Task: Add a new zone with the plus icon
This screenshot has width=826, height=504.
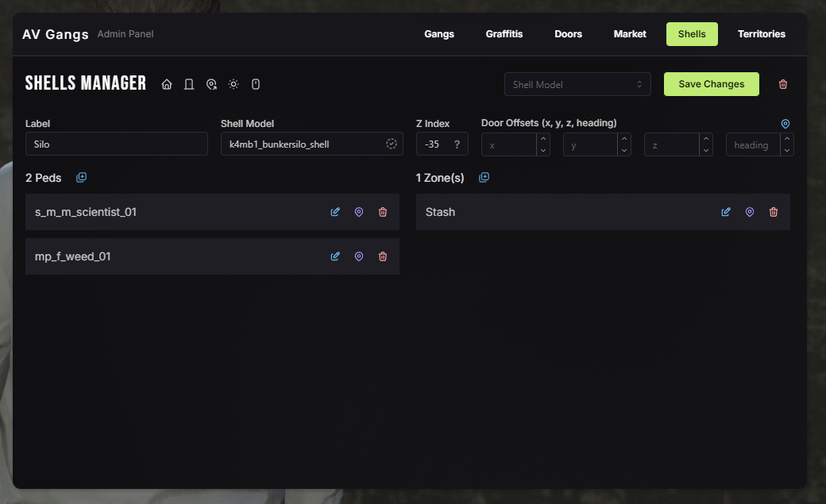Action: coord(484,178)
